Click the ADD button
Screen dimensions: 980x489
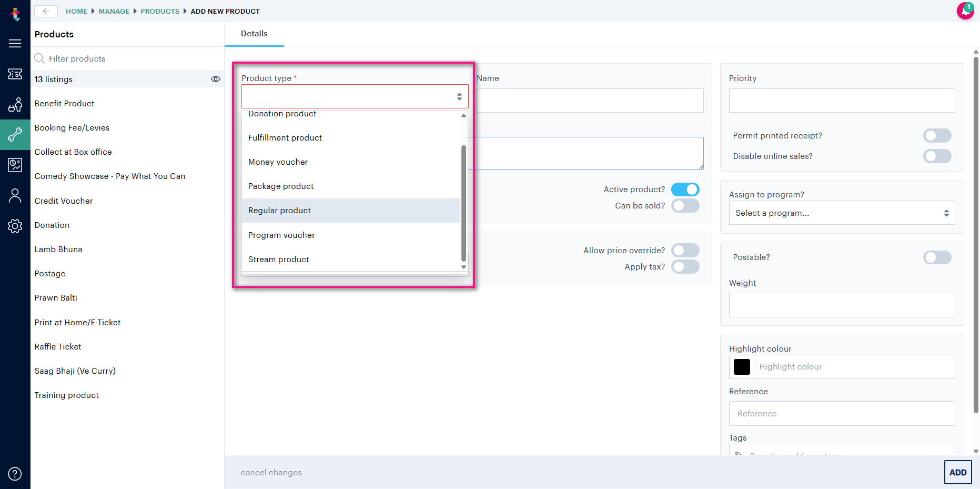pos(958,473)
